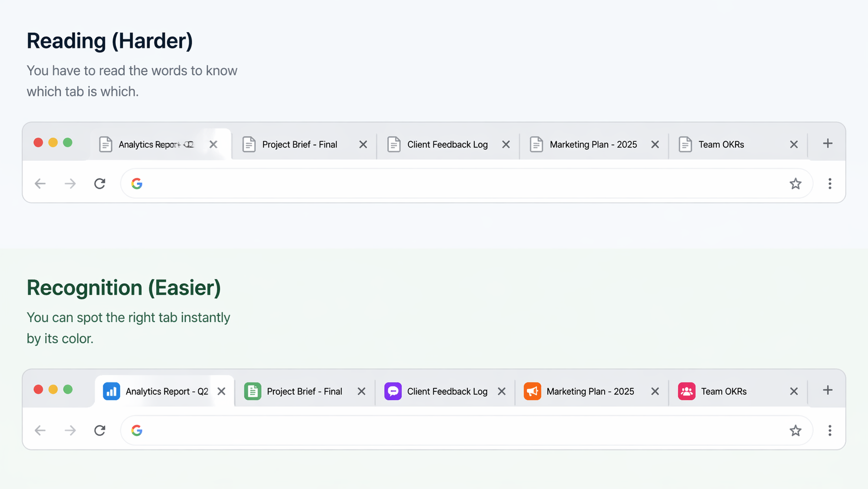The width and height of the screenshot is (868, 489).
Task: Switch to Client Feedback Log tab with gray icon
Action: 448,144
